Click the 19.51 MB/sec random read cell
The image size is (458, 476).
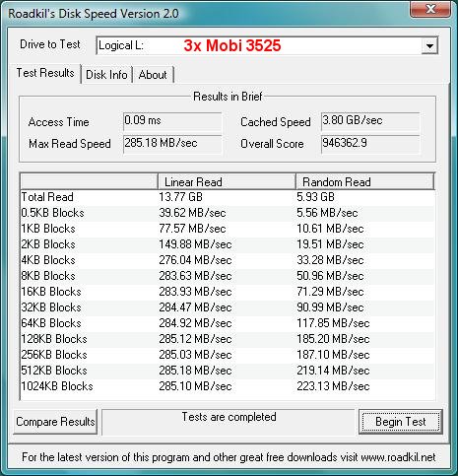pyautogui.click(x=330, y=244)
